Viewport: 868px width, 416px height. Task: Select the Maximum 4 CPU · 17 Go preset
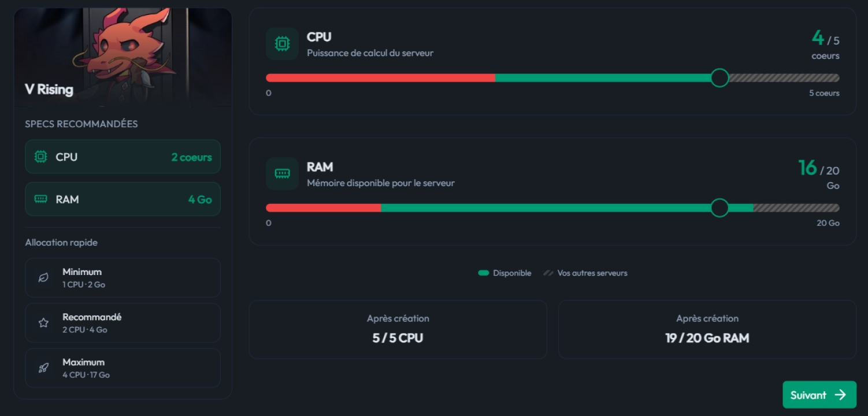(123, 368)
